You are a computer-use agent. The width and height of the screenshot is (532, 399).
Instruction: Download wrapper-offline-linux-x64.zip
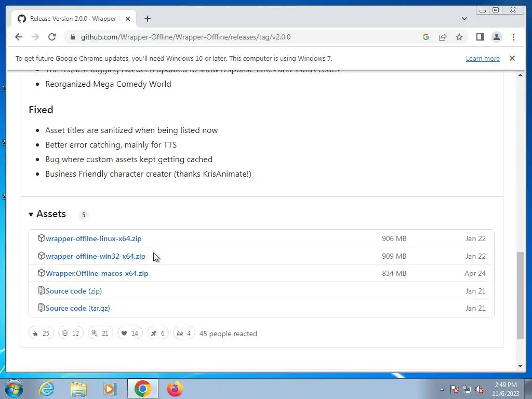94,238
